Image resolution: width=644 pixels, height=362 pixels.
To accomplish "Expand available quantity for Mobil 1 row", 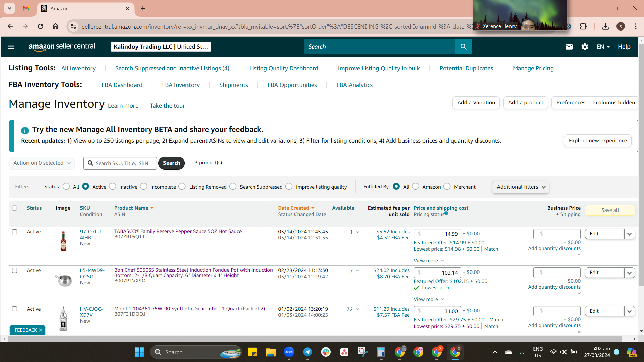I will pyautogui.click(x=357, y=309).
